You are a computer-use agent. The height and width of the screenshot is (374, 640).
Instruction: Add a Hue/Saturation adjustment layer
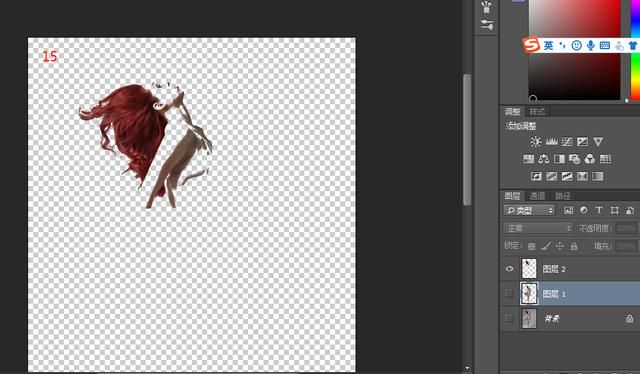click(529, 159)
